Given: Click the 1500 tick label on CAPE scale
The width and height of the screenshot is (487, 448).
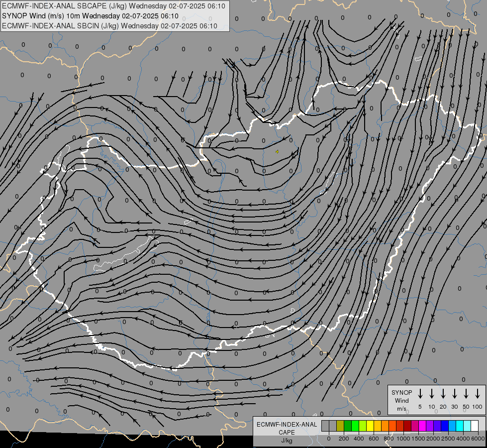Looking at the screenshot, I should coord(418,439).
